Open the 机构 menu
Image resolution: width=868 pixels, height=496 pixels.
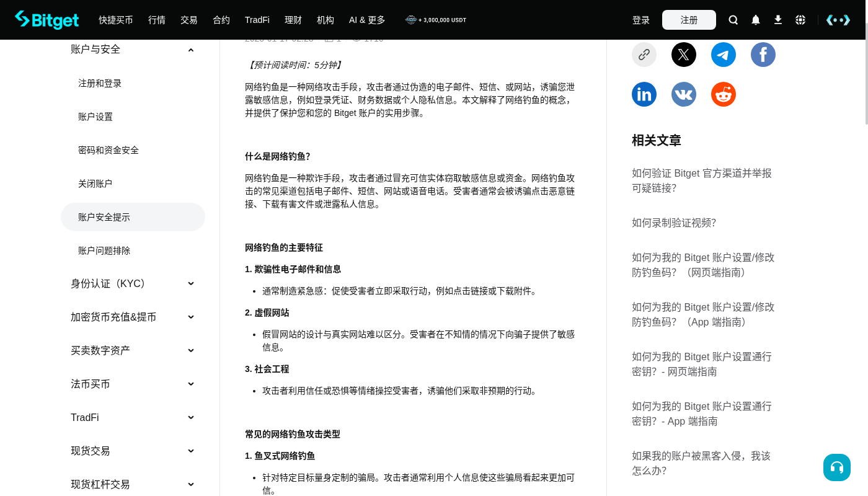tap(325, 20)
